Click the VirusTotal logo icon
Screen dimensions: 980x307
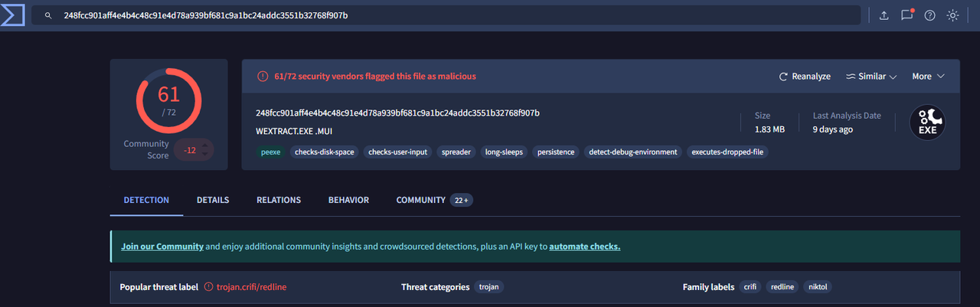(13, 15)
